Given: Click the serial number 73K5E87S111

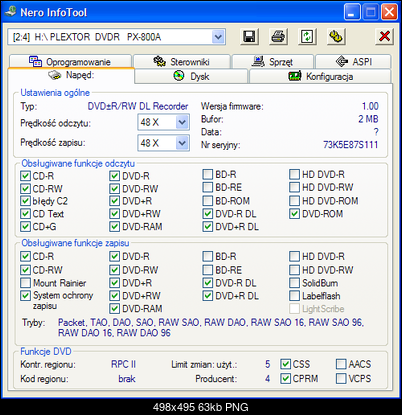Looking at the screenshot, I should pos(351,145).
